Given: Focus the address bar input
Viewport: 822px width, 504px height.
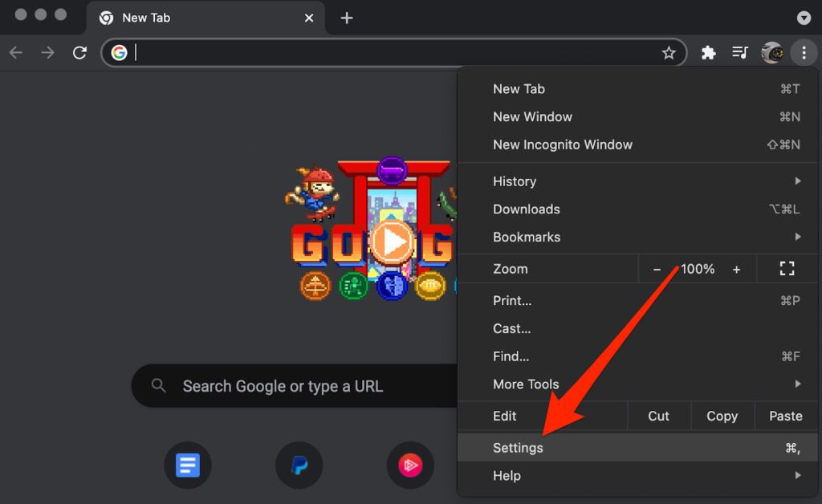Looking at the screenshot, I should (393, 52).
